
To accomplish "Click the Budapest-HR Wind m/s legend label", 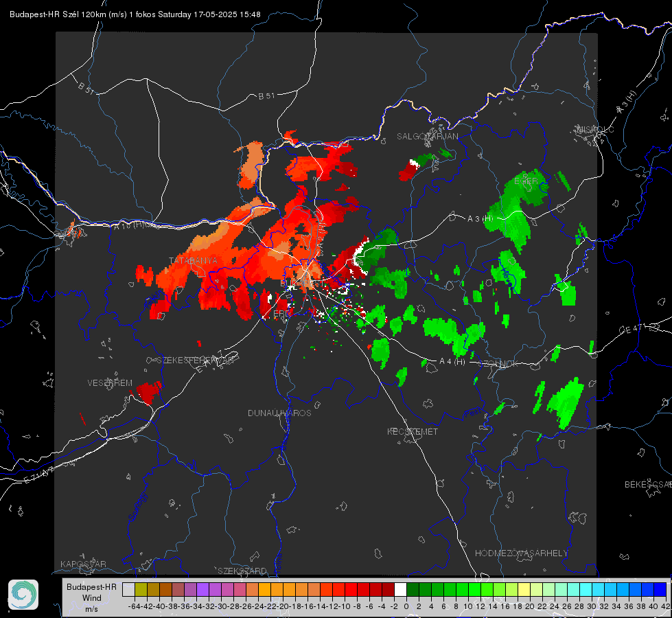I will click(x=91, y=597).
